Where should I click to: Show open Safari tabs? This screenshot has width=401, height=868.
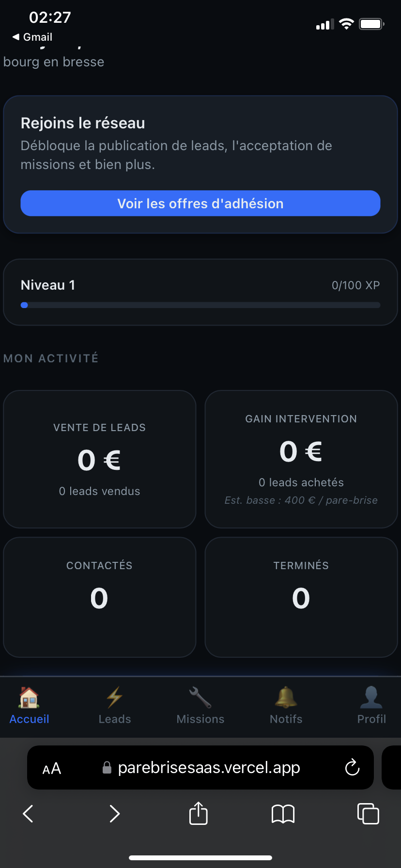(x=368, y=813)
